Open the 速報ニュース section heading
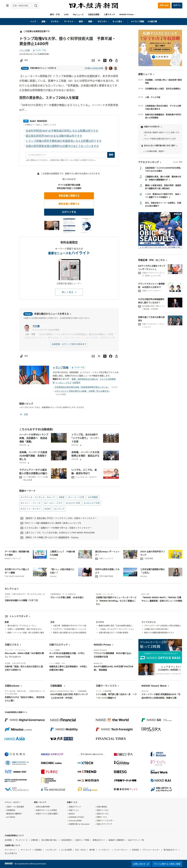The width and height of the screenshot is (187, 868). click(x=146, y=74)
